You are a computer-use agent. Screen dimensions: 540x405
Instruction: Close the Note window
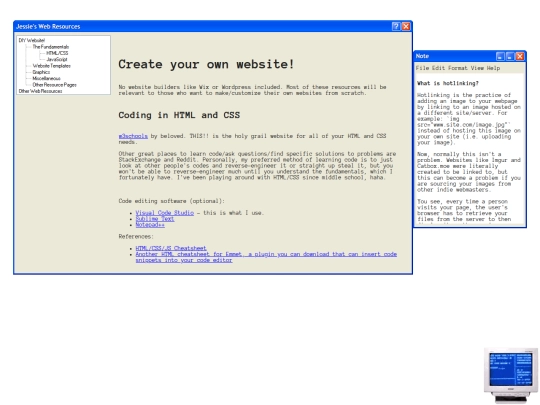pyautogui.click(x=520, y=56)
